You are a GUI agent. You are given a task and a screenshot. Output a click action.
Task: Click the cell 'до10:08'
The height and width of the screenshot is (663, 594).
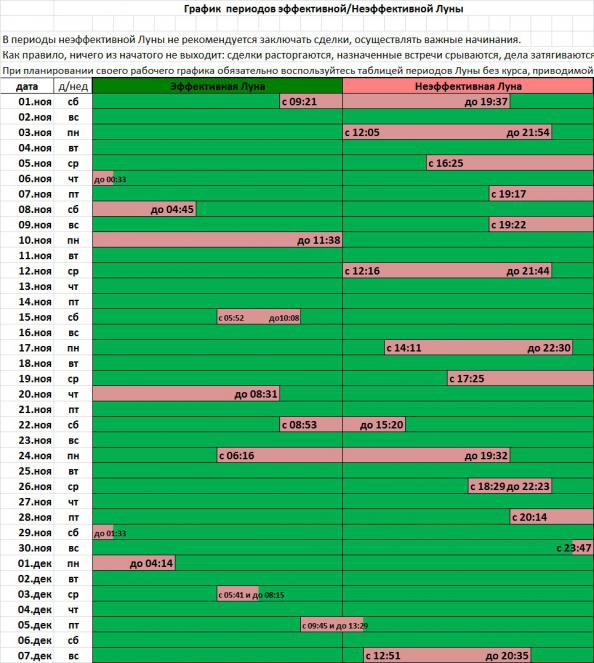click(284, 318)
